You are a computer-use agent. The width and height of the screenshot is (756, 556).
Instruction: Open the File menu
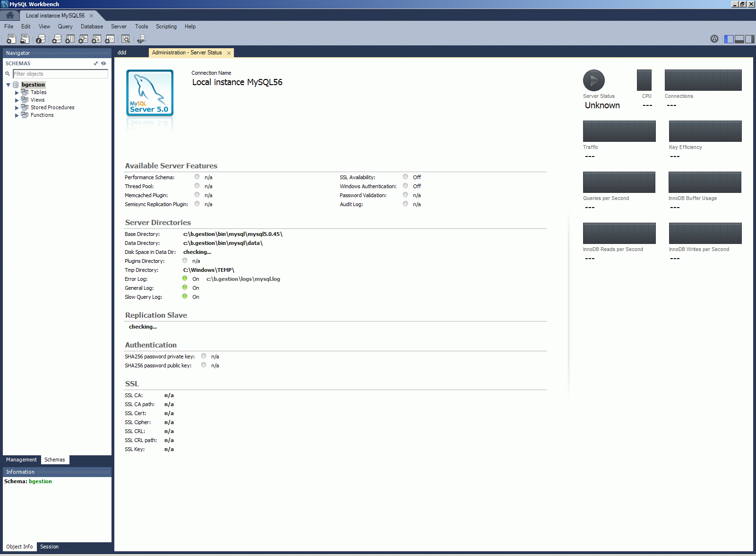[x=9, y=26]
